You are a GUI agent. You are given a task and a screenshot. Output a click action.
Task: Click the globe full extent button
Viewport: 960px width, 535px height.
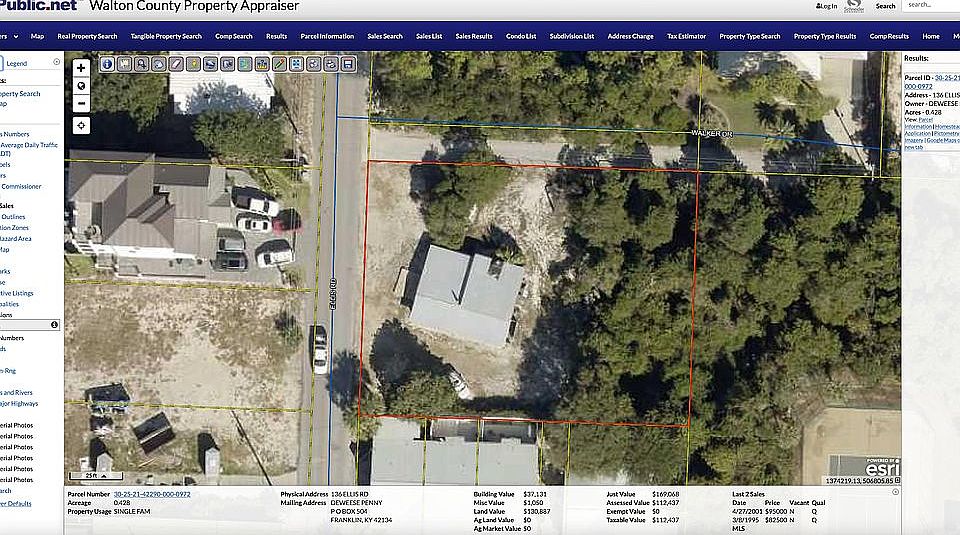(81, 85)
